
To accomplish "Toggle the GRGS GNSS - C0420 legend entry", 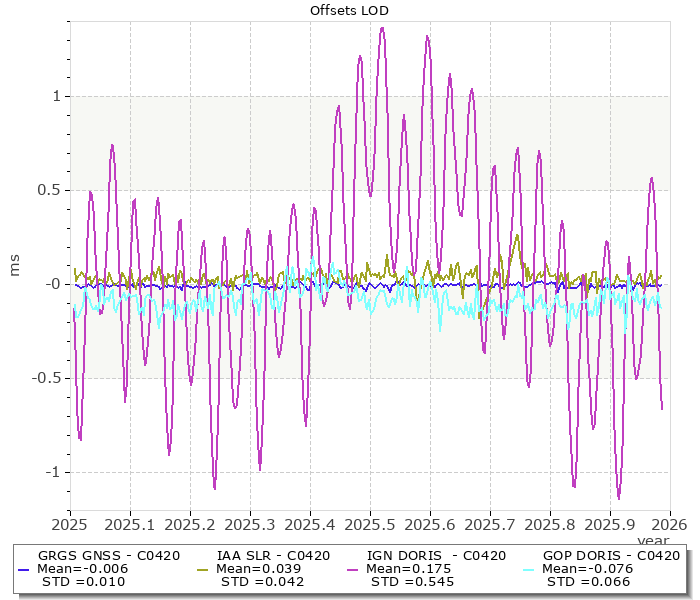I will pyautogui.click(x=108, y=555).
